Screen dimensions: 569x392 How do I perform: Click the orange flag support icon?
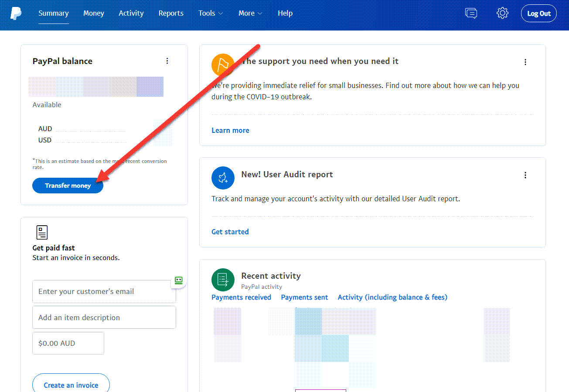pos(223,65)
